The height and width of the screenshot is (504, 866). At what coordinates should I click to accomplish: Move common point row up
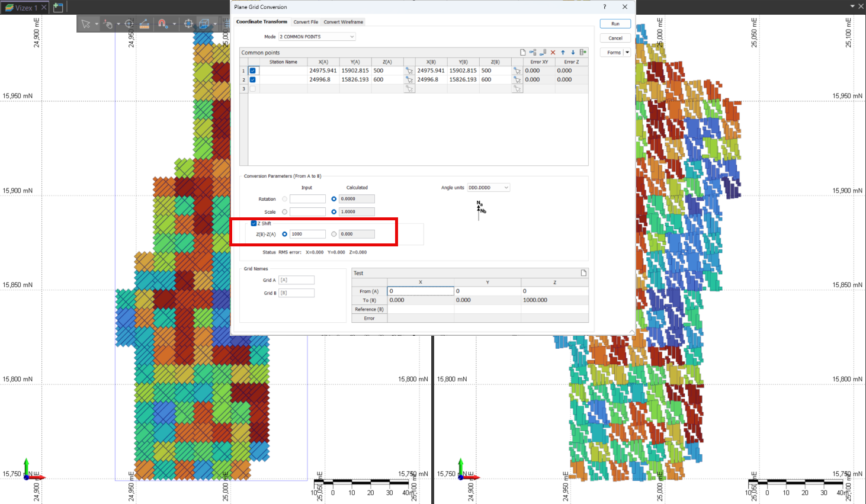pos(563,53)
